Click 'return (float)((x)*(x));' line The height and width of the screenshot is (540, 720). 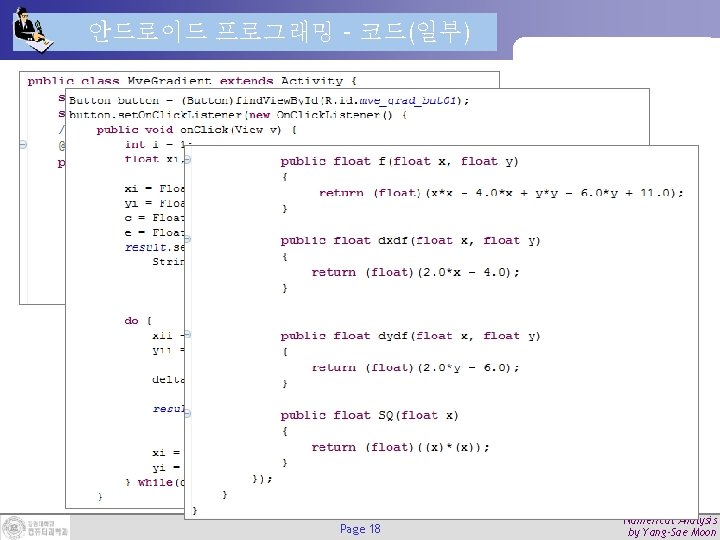(400, 447)
